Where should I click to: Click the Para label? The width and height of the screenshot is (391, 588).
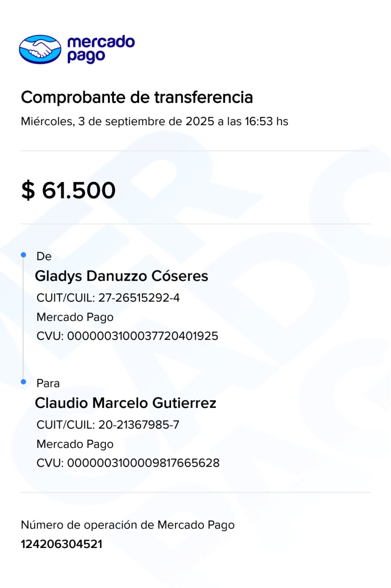click(x=48, y=383)
